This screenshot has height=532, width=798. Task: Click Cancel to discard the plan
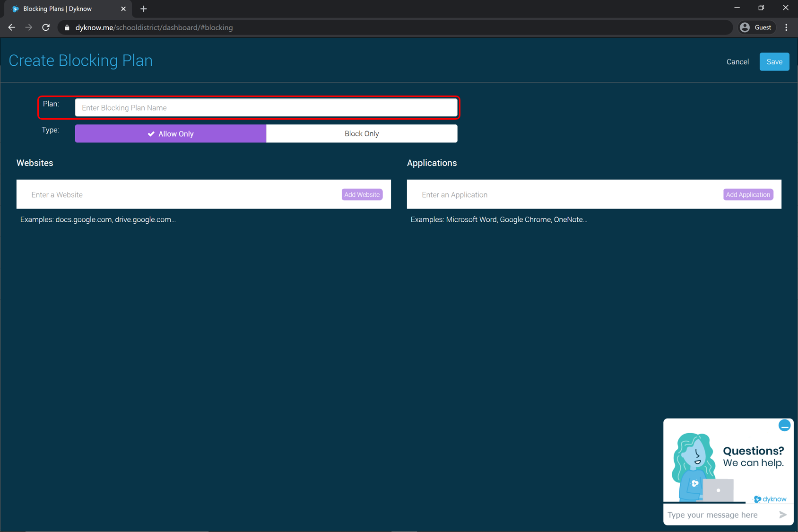point(737,62)
